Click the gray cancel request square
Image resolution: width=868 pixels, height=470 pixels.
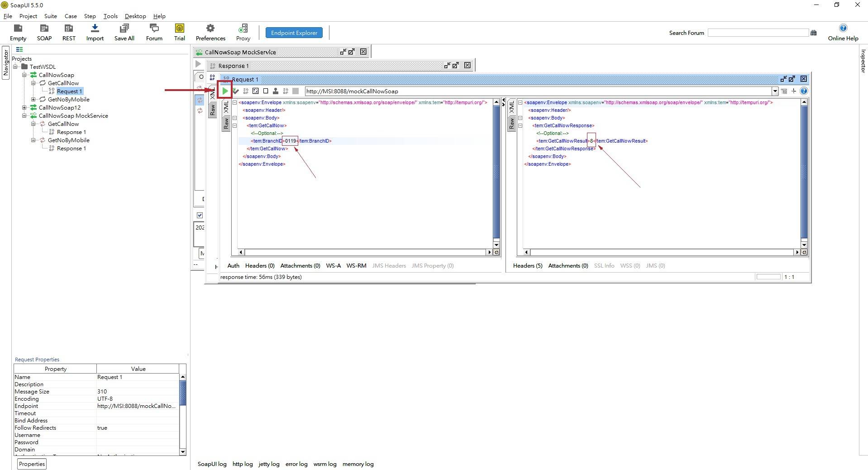tap(296, 91)
